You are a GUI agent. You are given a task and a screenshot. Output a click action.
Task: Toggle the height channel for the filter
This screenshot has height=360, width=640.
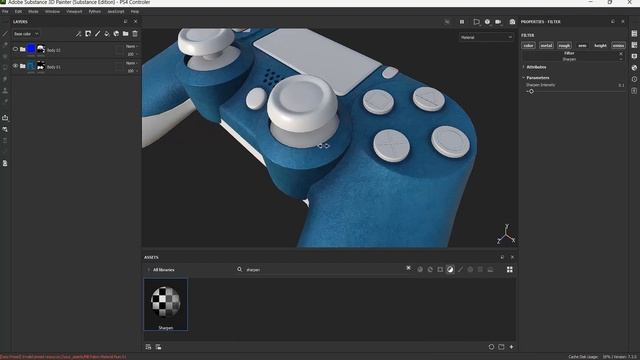tap(600, 46)
